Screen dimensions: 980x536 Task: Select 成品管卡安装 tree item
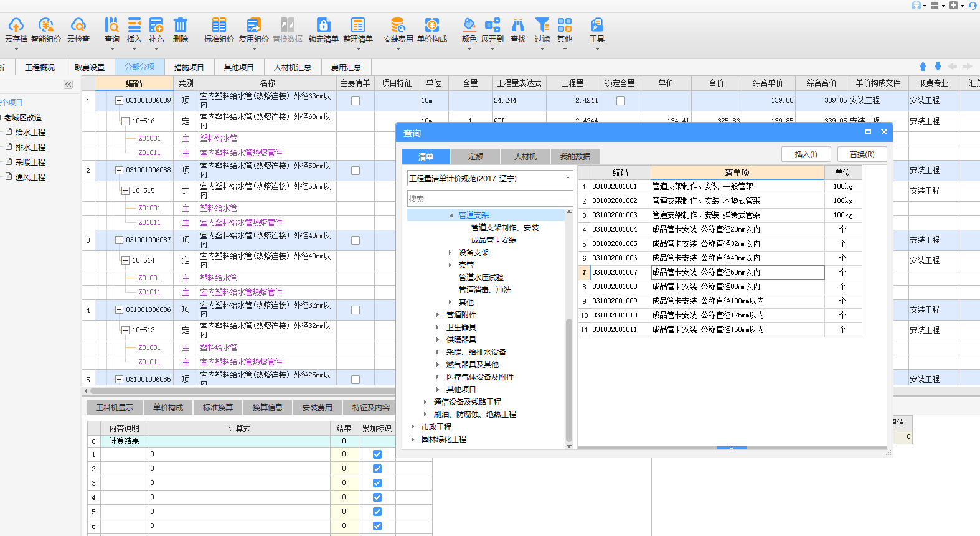[494, 240]
